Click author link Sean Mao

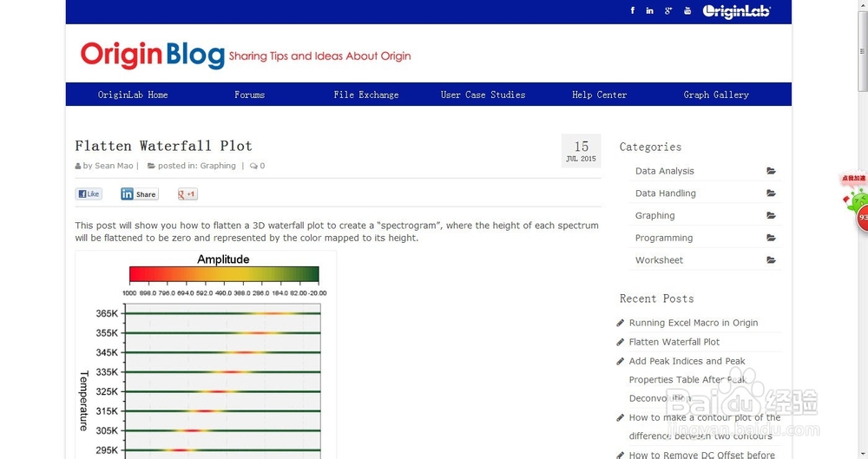point(114,166)
